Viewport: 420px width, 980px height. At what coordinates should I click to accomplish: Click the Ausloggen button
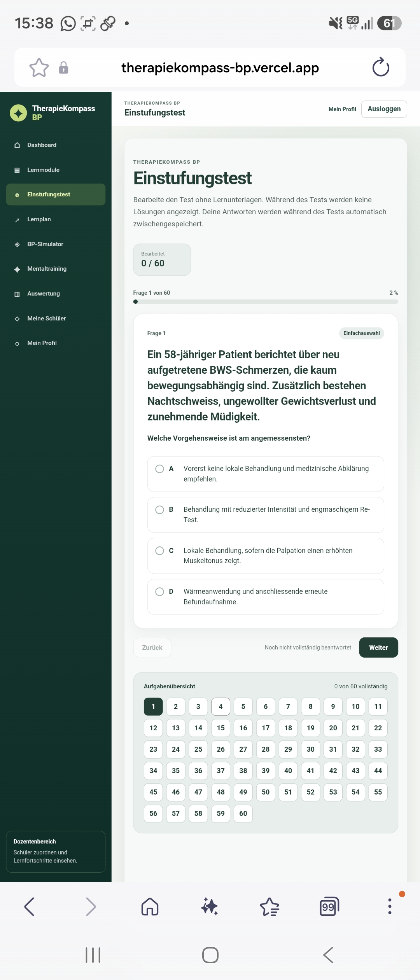click(x=384, y=109)
